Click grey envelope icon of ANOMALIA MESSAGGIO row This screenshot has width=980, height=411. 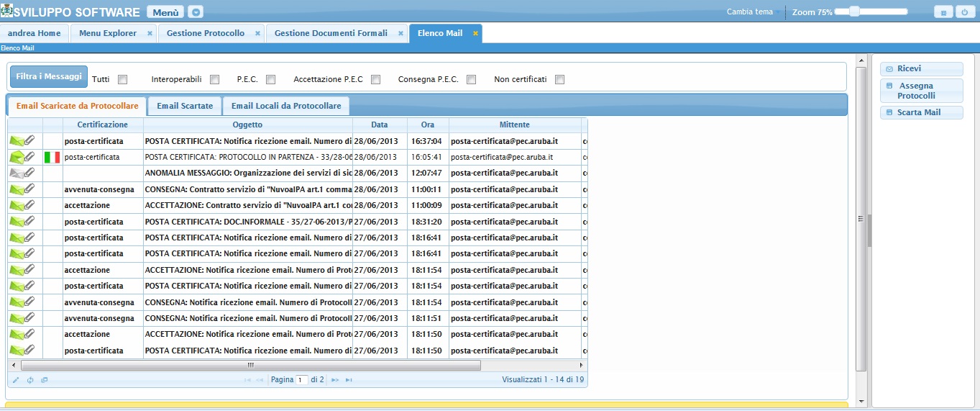click(17, 173)
